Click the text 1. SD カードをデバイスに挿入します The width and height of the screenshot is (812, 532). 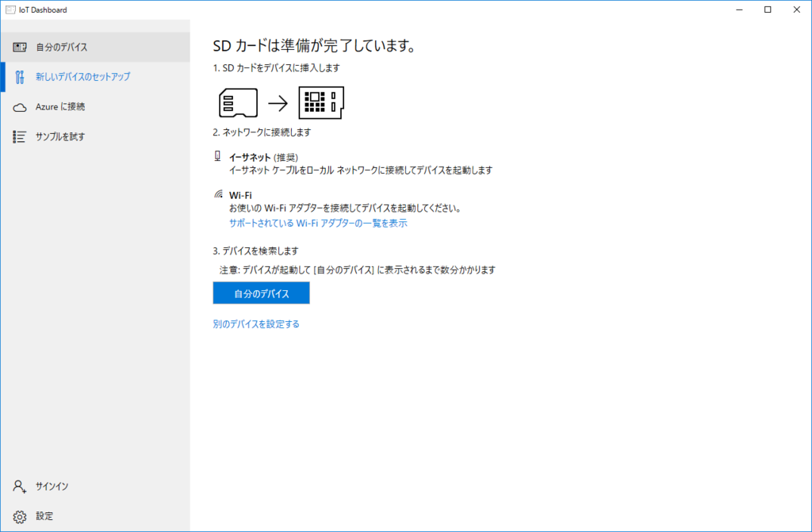[277, 68]
